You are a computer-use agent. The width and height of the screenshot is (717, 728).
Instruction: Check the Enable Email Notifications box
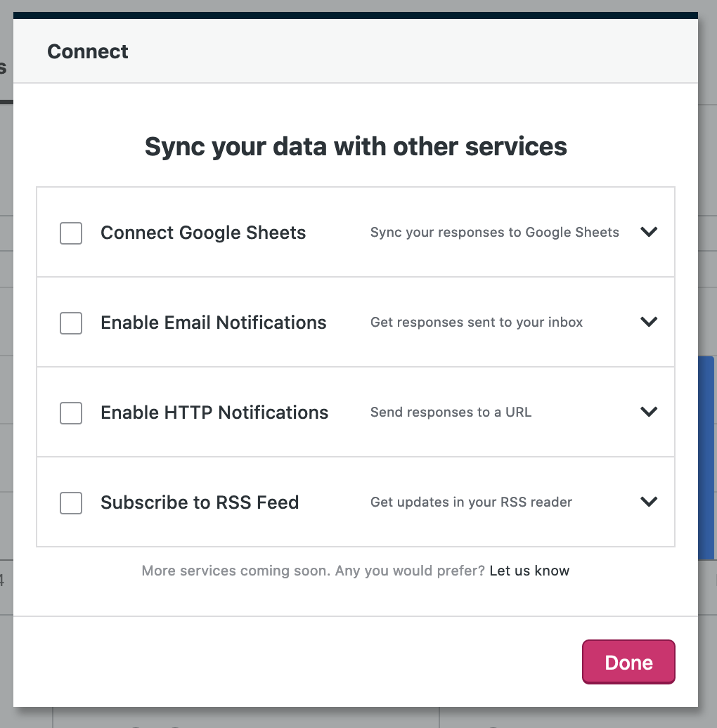click(71, 323)
